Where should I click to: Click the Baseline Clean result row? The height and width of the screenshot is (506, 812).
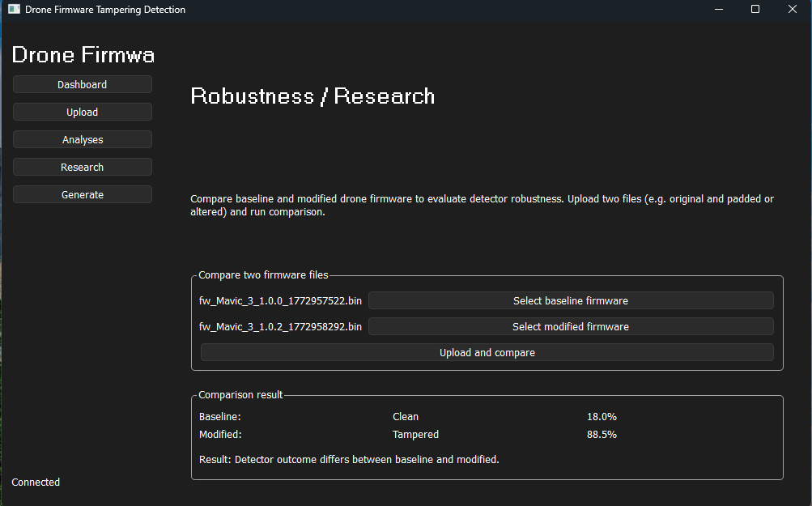[405, 416]
